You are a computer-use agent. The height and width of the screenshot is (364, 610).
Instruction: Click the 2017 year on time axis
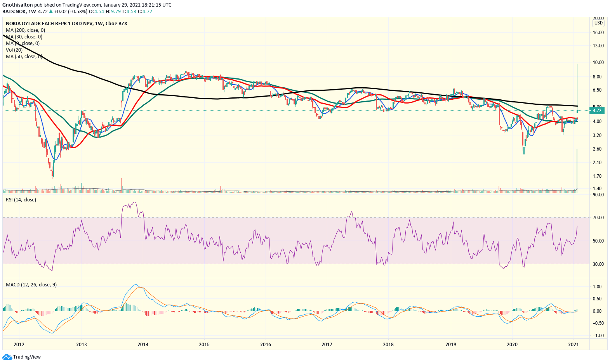pos(327,345)
